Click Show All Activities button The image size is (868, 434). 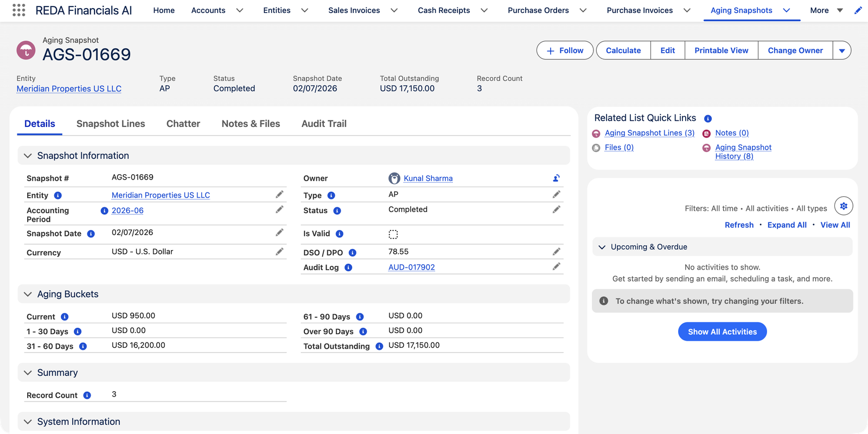(x=722, y=331)
